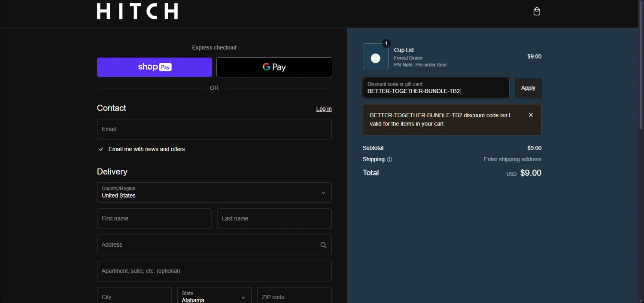Click the Enter shipping address text
The image size is (644, 303).
point(513,159)
